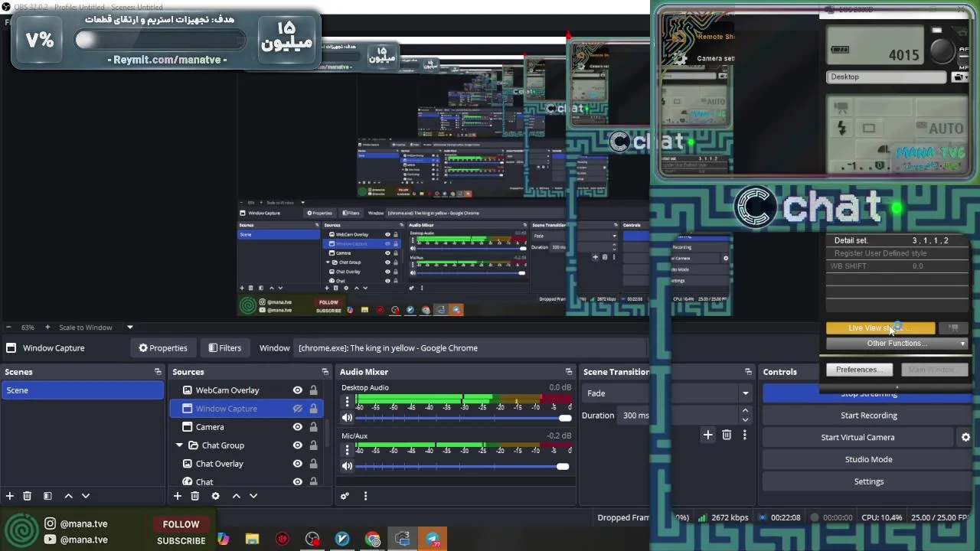980x551 pixels.
Task: Undock the Audio Mixer panel
Action: click(568, 372)
